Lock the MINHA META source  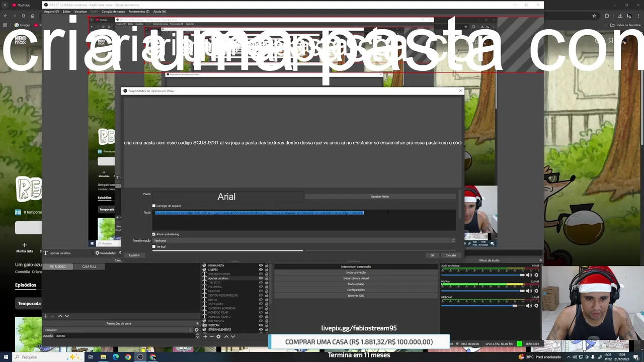(x=267, y=265)
